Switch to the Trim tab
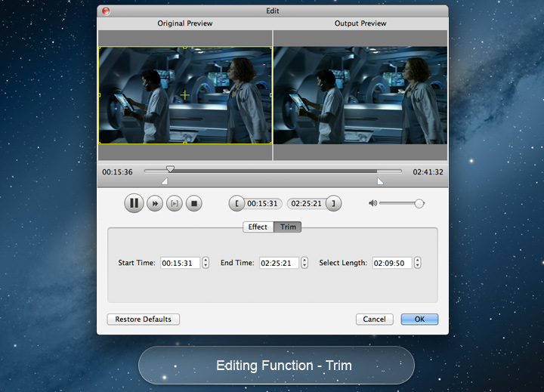The height and width of the screenshot is (392, 544). coord(288,227)
